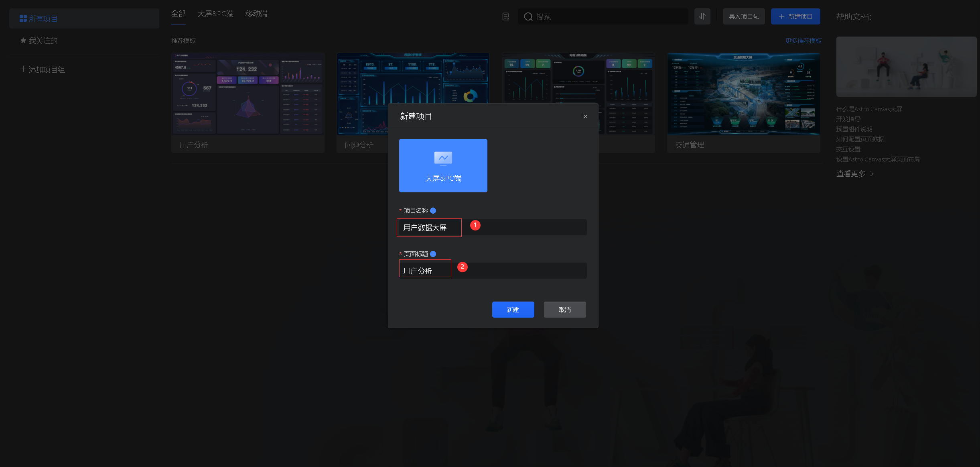Expand 查看更多 help docs chevron

(872, 174)
